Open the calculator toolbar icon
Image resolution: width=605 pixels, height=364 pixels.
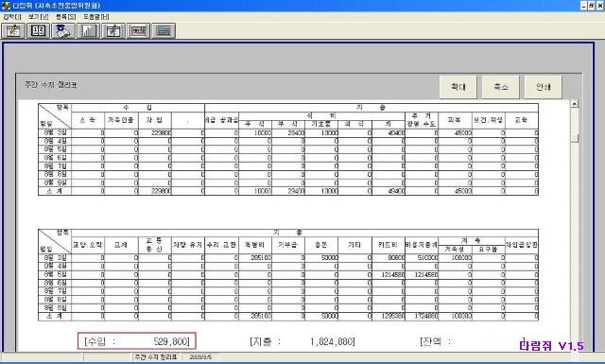164,31
